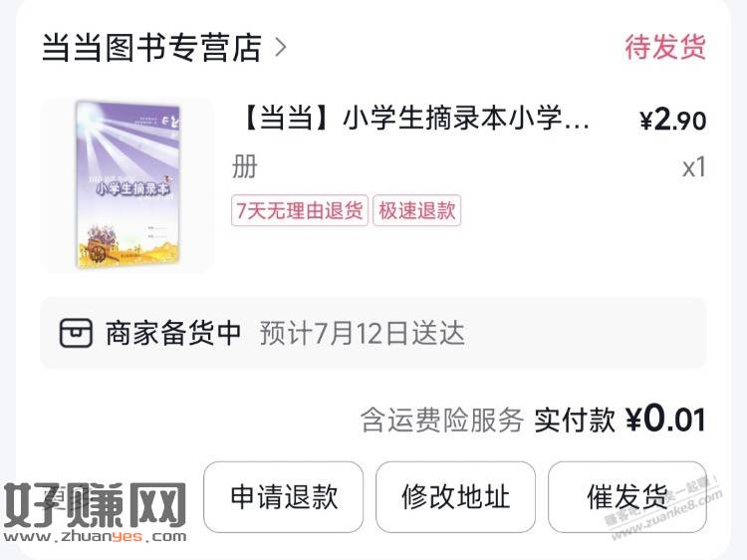This screenshot has width=747, height=560.
Task: Tap the 商家备货中 status text
Action: click(173, 333)
